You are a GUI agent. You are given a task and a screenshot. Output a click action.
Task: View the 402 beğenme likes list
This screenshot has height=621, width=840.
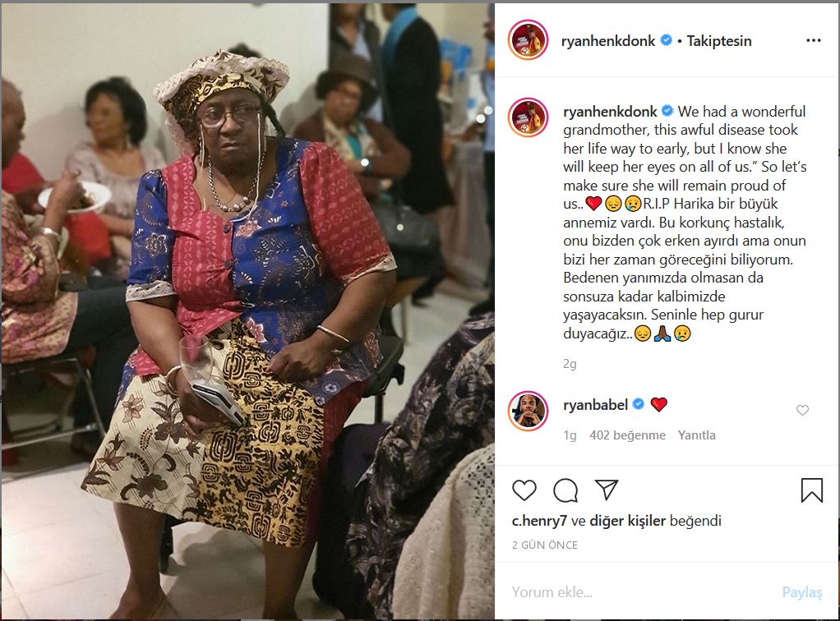(627, 435)
